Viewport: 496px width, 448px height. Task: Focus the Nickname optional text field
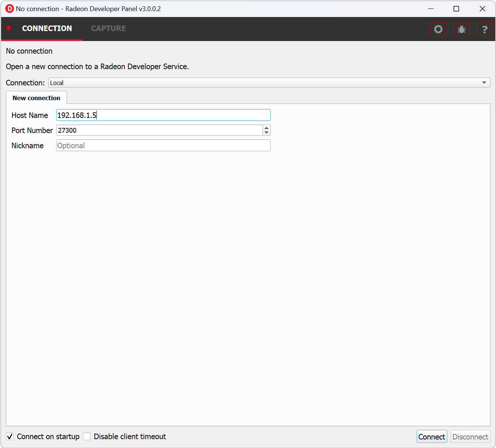tap(163, 146)
